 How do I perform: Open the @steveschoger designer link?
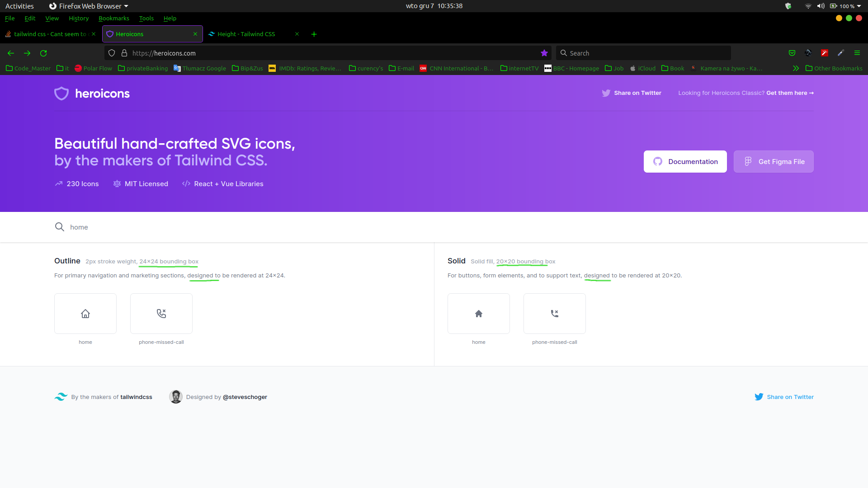click(x=245, y=397)
